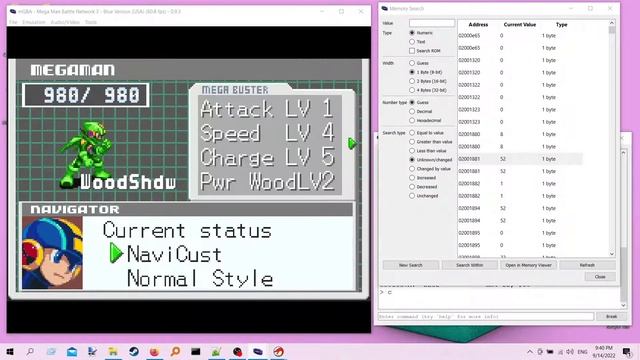Open the Mail app on taskbar
The height and width of the screenshot is (360, 640).
tap(72, 351)
